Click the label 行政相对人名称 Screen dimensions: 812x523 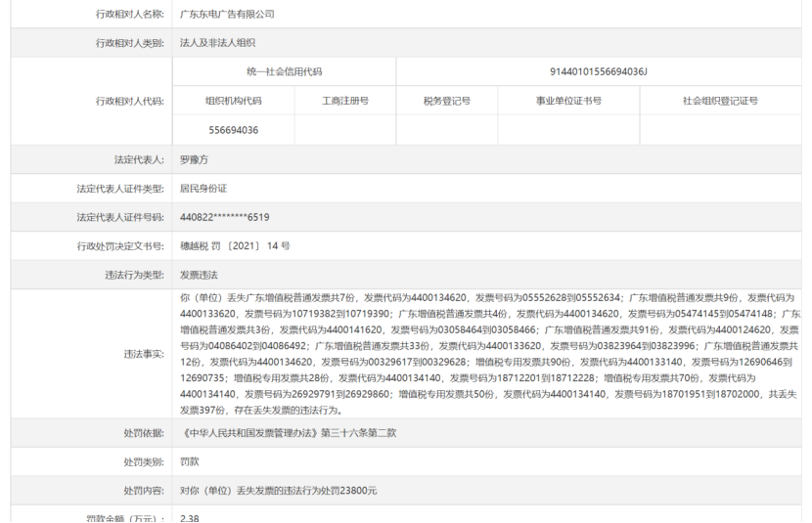tap(129, 14)
